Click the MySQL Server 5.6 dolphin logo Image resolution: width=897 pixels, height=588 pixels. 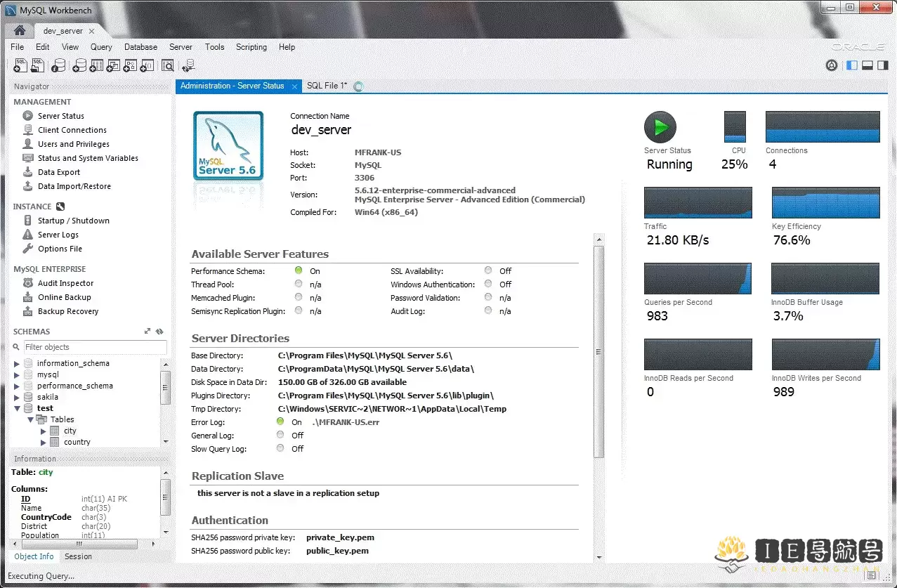pos(228,146)
